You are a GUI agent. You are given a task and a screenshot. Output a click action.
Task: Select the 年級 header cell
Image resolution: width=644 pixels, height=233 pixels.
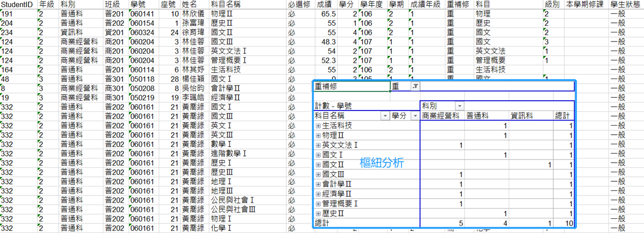48,4
